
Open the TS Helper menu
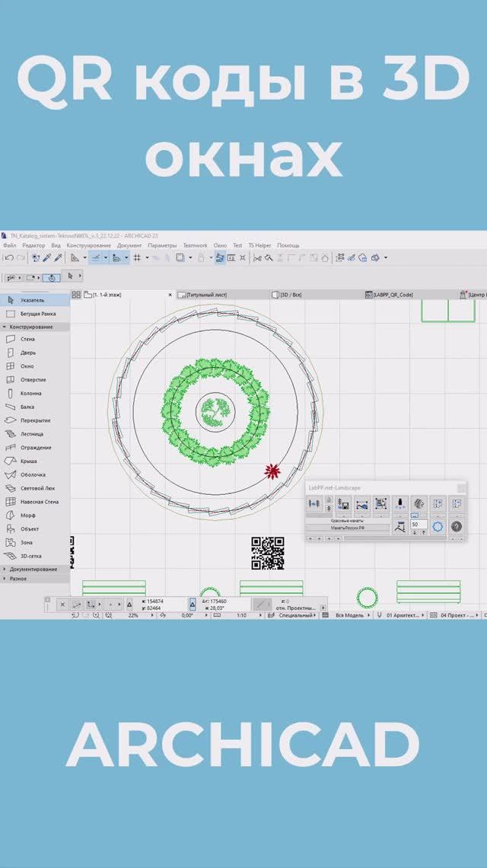[x=259, y=245]
